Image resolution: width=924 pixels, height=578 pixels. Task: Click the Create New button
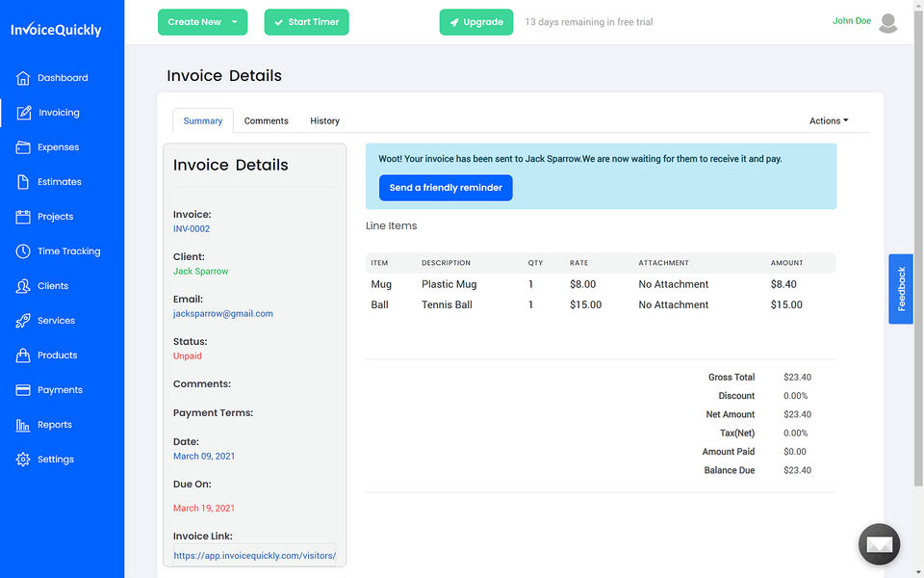pyautogui.click(x=202, y=22)
